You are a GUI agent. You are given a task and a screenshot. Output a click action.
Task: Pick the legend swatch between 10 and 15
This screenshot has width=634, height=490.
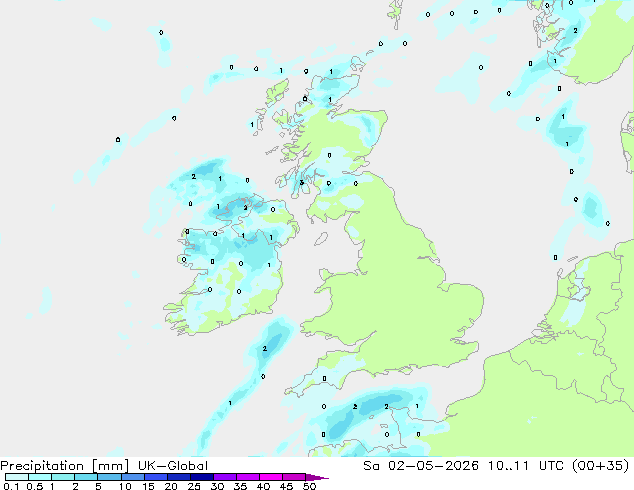[132, 477]
